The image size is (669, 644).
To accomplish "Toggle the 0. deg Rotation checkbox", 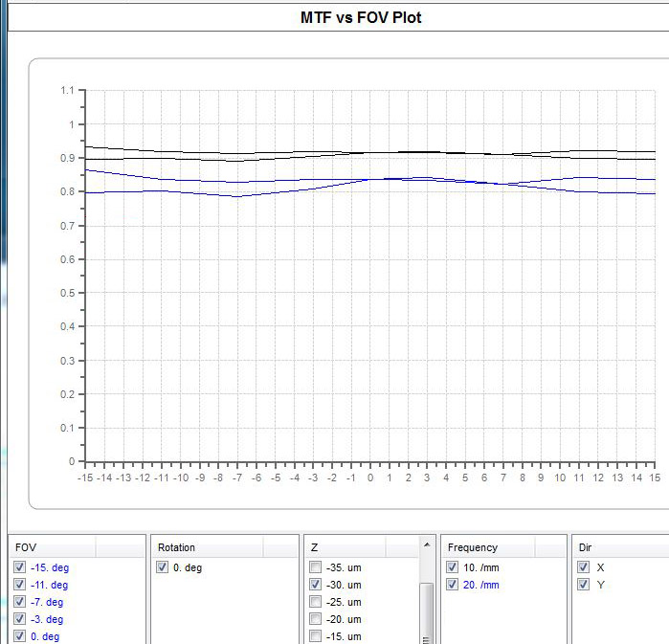I will tap(163, 567).
